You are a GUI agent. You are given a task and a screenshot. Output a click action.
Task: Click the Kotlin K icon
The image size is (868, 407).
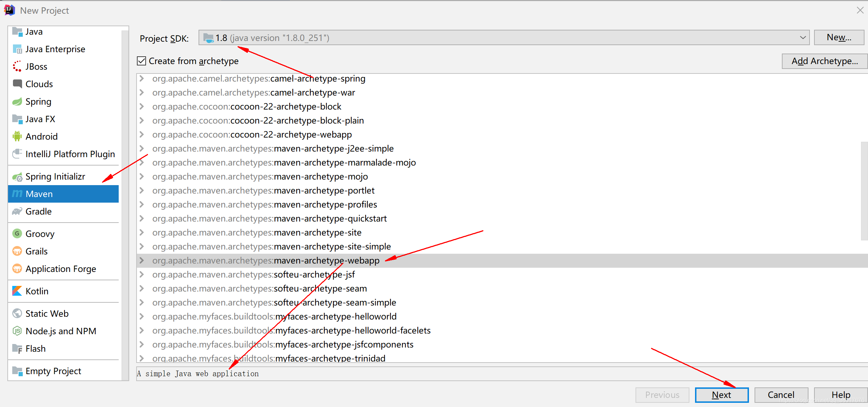(17, 291)
